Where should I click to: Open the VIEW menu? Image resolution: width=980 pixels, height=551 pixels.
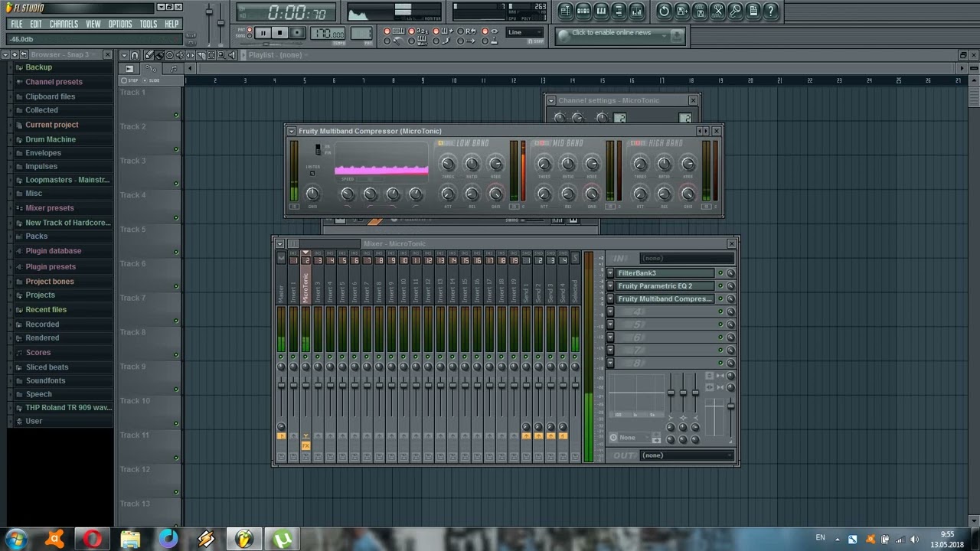(93, 24)
